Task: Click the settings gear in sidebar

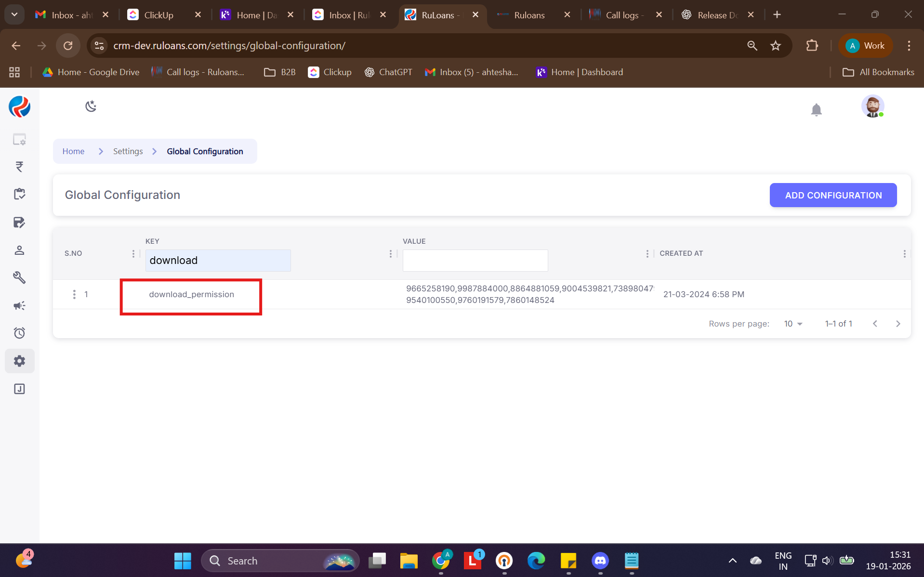Action: [x=19, y=361]
